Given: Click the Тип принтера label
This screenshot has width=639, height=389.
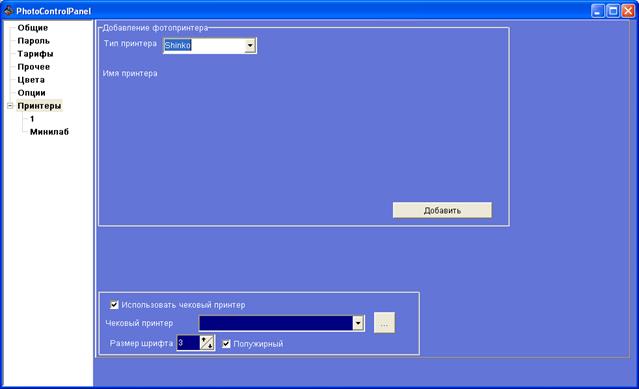Looking at the screenshot, I should point(130,44).
